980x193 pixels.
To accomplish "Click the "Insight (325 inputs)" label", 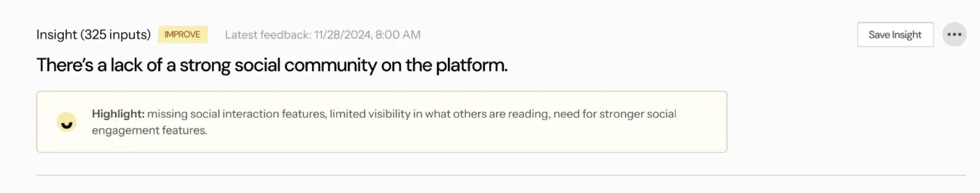I will pyautogui.click(x=93, y=35).
